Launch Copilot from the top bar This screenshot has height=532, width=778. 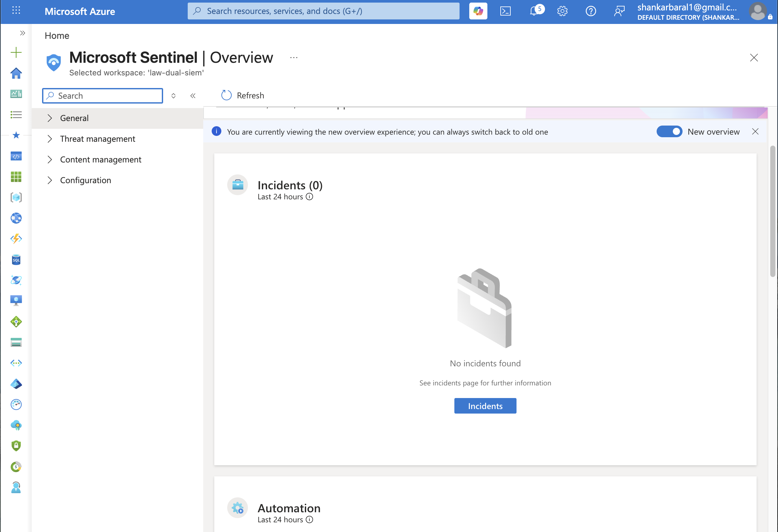(478, 11)
